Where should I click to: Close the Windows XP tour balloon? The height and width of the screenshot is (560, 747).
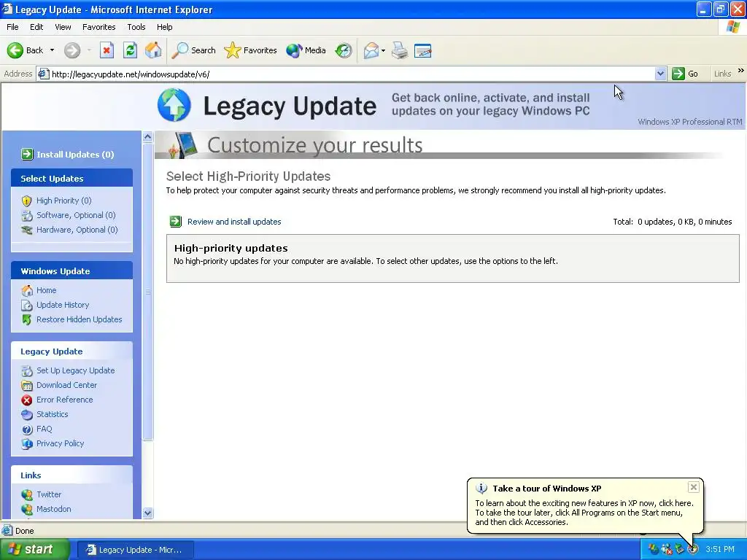pos(694,486)
